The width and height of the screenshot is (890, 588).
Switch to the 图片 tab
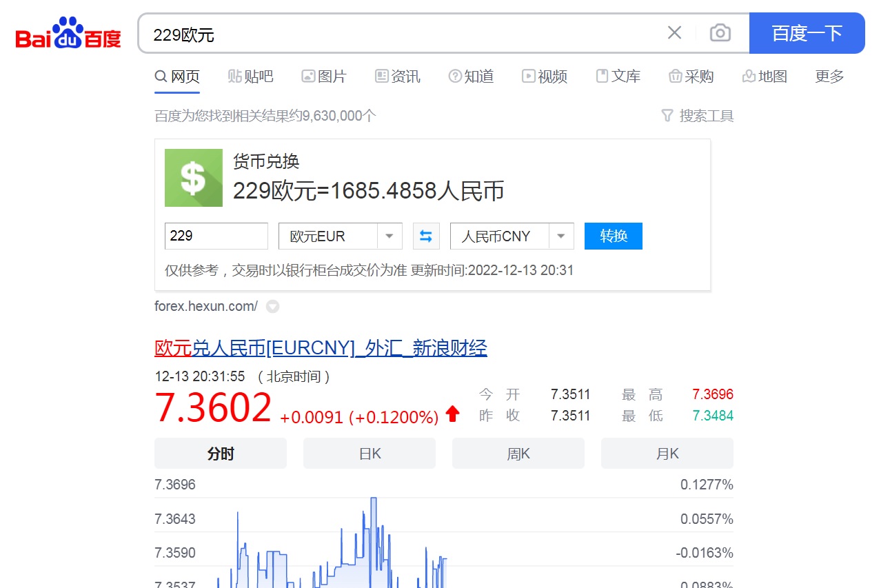tap(324, 77)
